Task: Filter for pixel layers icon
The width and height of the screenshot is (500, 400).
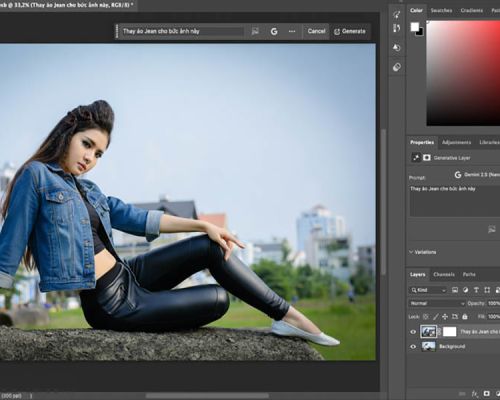Action: click(x=455, y=290)
